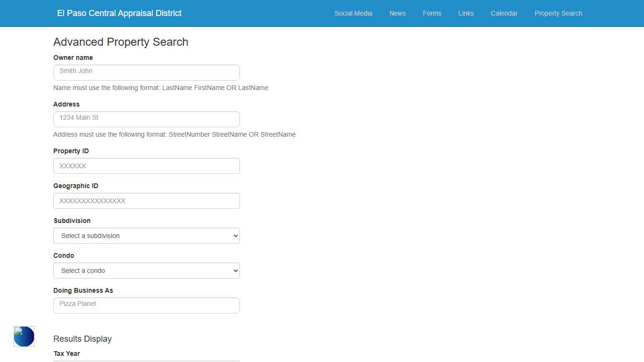644x362 pixels.
Task: Click the Owner name field label
Action: 73,58
